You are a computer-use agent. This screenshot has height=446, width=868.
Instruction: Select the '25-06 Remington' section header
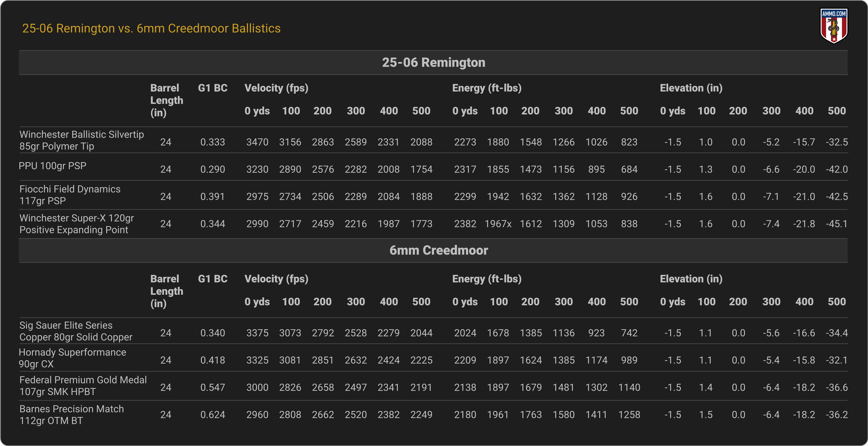coord(433,63)
